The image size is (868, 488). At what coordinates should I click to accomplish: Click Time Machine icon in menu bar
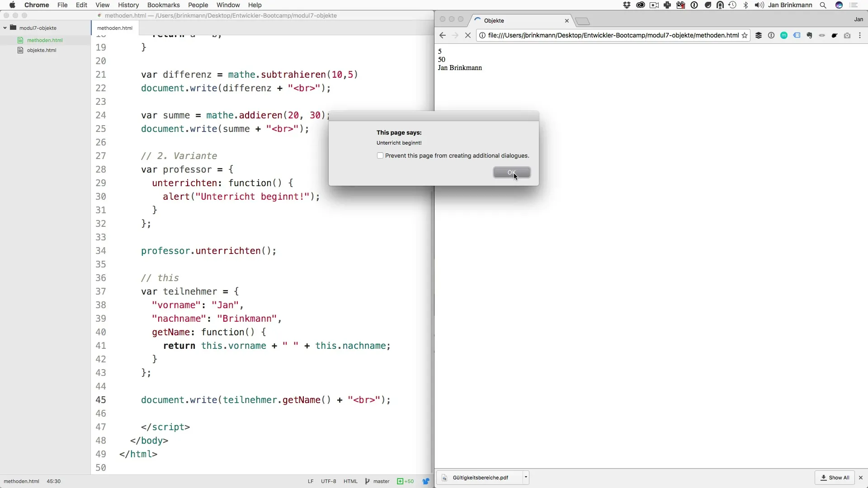point(732,5)
